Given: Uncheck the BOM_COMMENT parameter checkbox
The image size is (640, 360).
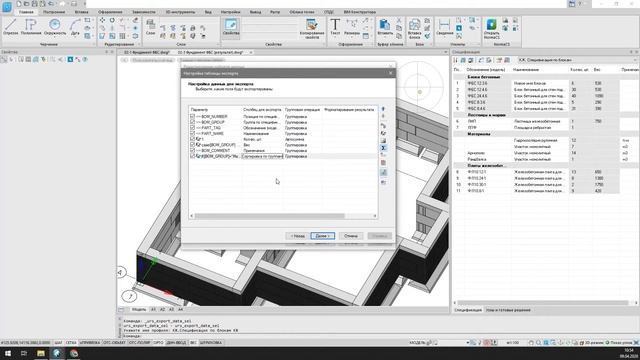Looking at the screenshot, I should point(192,150).
